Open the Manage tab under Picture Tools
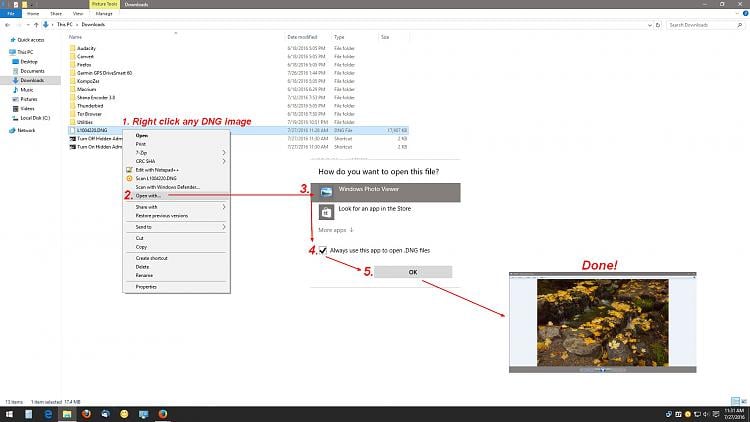 click(104, 14)
